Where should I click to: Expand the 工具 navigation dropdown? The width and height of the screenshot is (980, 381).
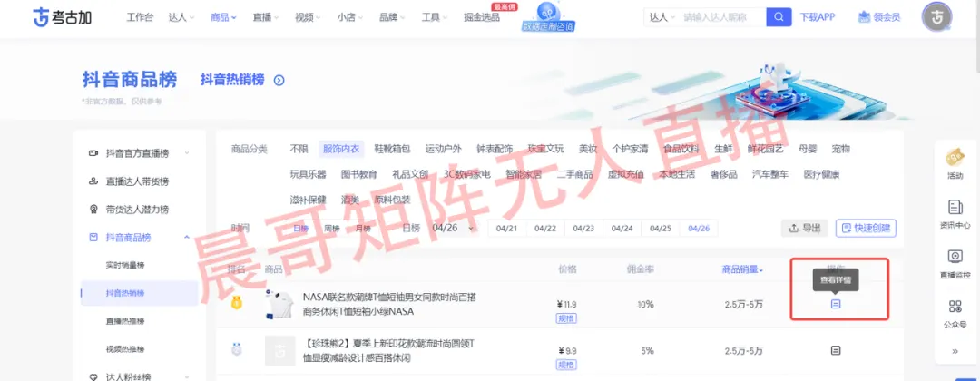tap(434, 17)
